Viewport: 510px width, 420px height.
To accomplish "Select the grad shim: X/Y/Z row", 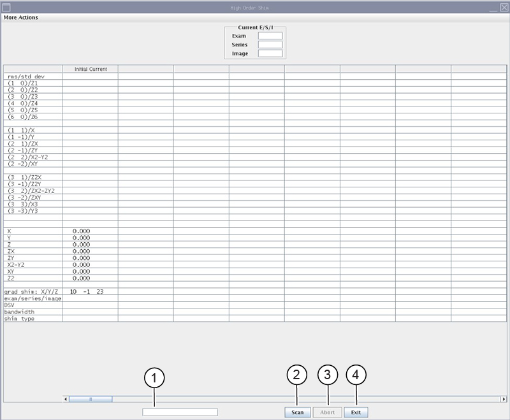I will coord(33,291).
